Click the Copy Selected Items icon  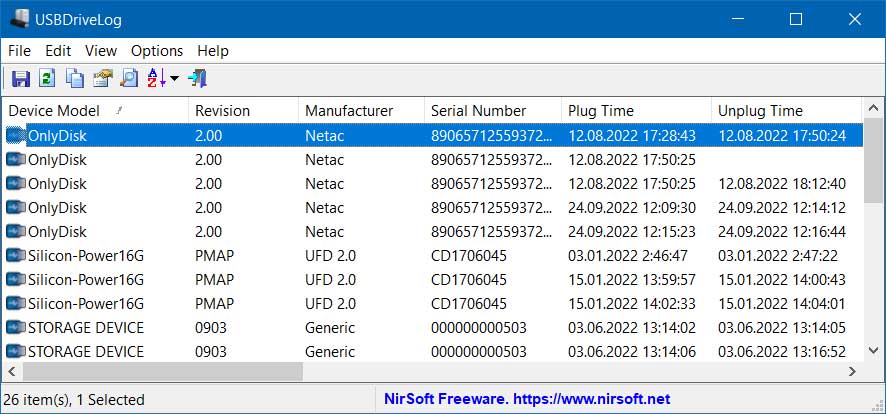(75, 78)
